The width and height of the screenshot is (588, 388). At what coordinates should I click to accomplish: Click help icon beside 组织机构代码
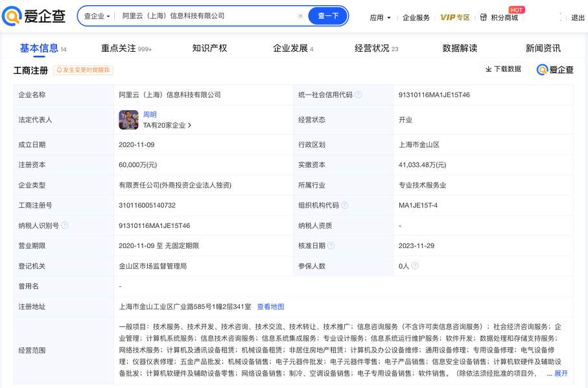coord(345,205)
